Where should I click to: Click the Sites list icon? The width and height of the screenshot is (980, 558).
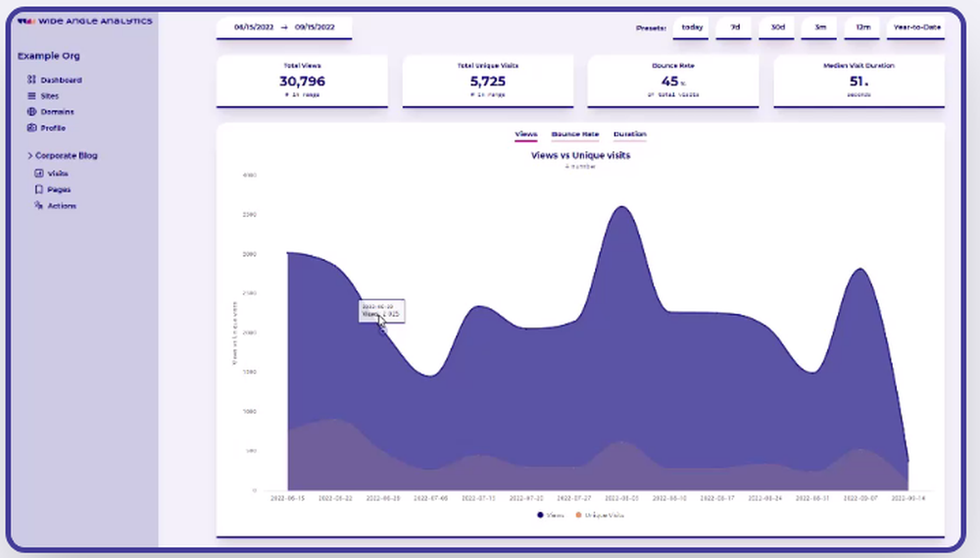tap(31, 96)
